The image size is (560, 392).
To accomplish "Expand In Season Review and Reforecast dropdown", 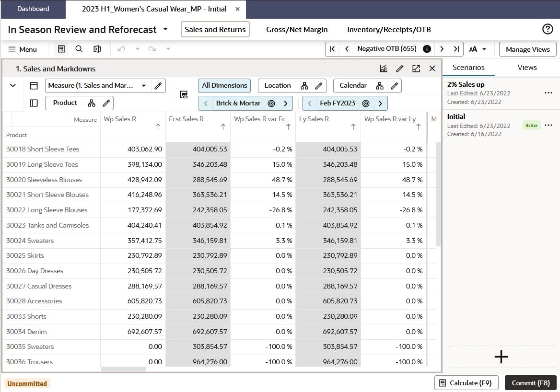I will [165, 29].
